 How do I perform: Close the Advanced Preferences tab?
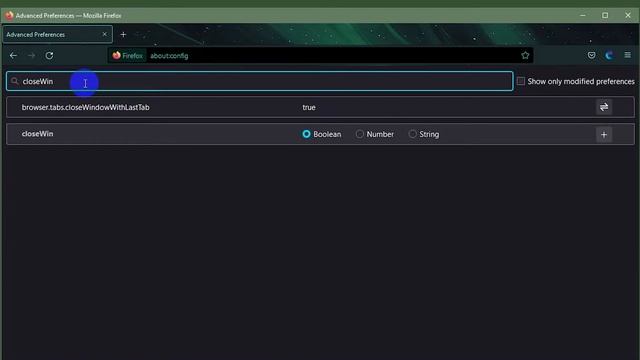104,34
